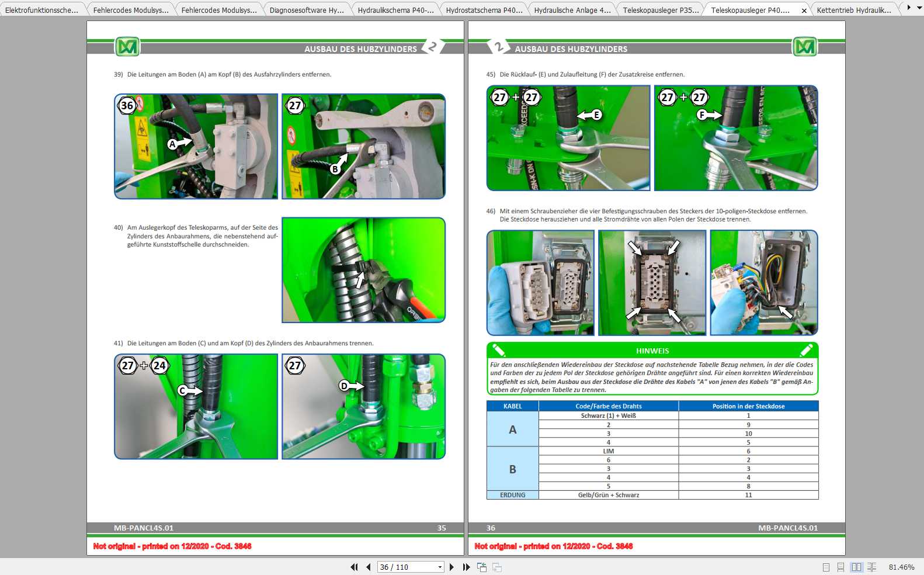
Task: Switch to single page view
Action: (x=826, y=567)
